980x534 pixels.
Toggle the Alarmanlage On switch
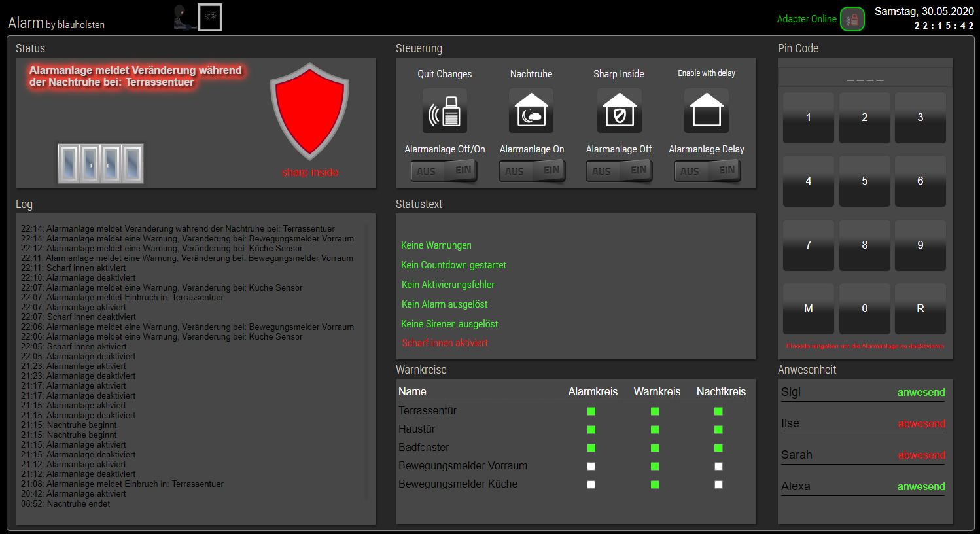tap(533, 171)
